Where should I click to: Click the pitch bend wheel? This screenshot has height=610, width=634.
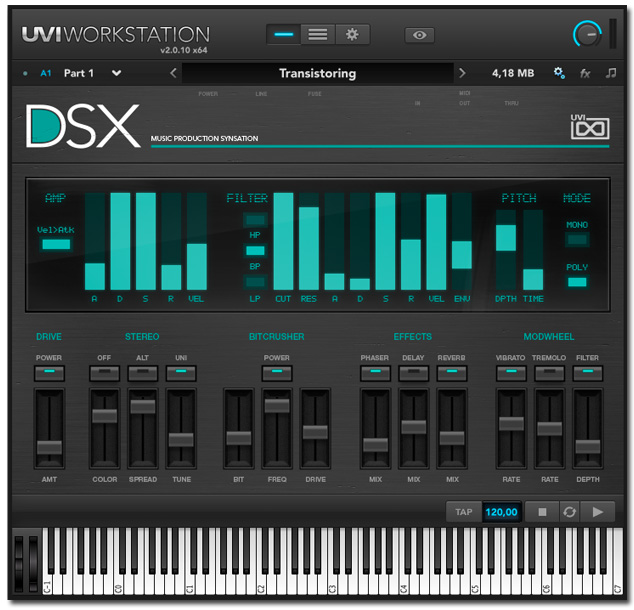19,564
